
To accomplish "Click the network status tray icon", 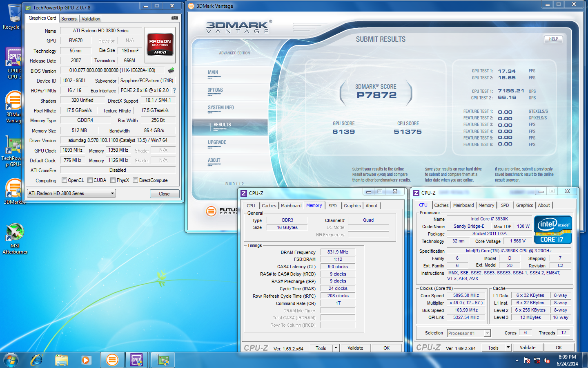I will [537, 360].
